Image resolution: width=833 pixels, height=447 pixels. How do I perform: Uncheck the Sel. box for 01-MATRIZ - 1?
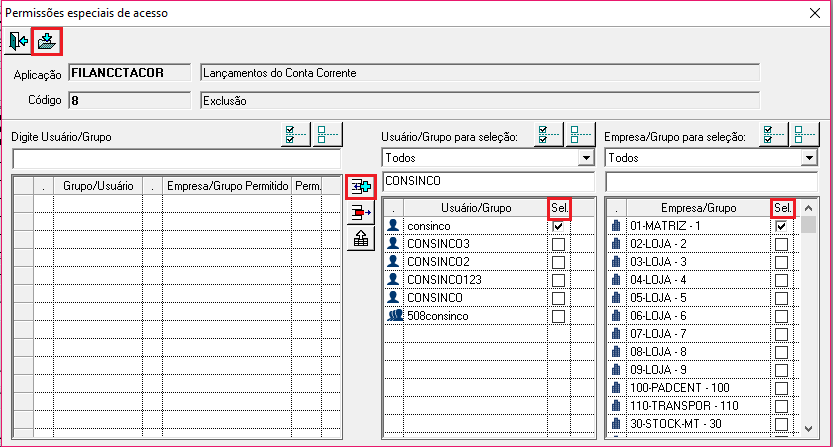781,226
